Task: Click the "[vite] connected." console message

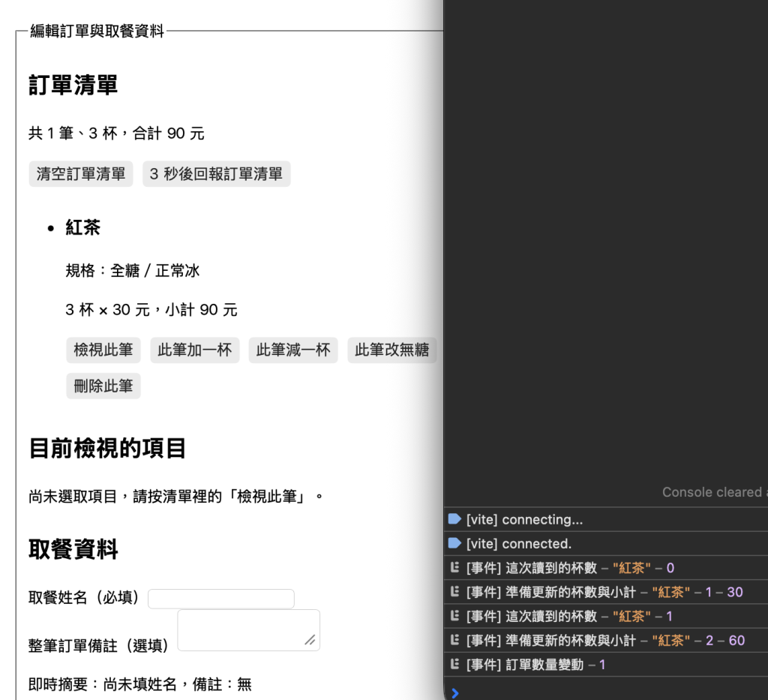Action: coord(519,543)
